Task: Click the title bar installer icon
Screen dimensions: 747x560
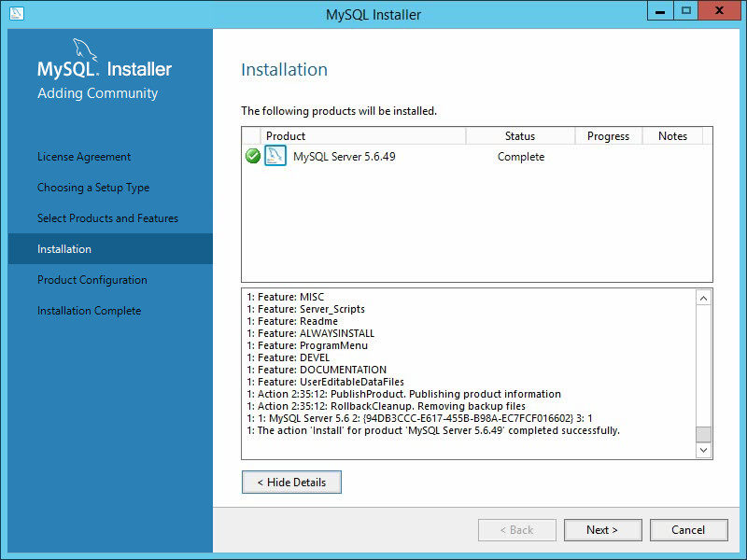Action: tap(17, 13)
